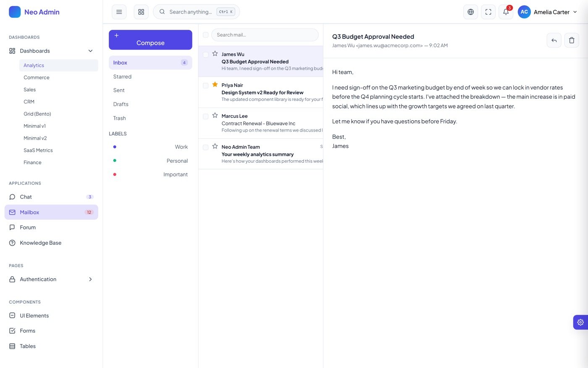Open the notifications bell

pyautogui.click(x=506, y=12)
